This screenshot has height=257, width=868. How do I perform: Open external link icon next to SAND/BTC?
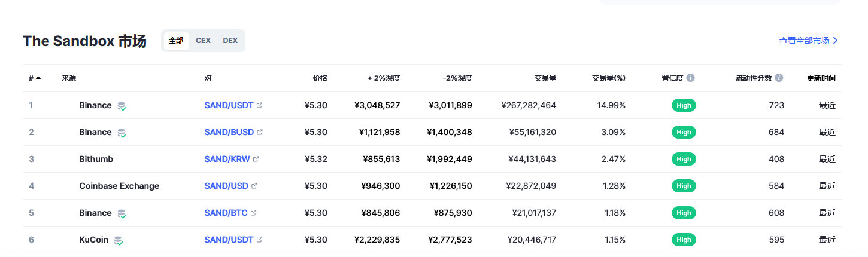pyautogui.click(x=253, y=213)
